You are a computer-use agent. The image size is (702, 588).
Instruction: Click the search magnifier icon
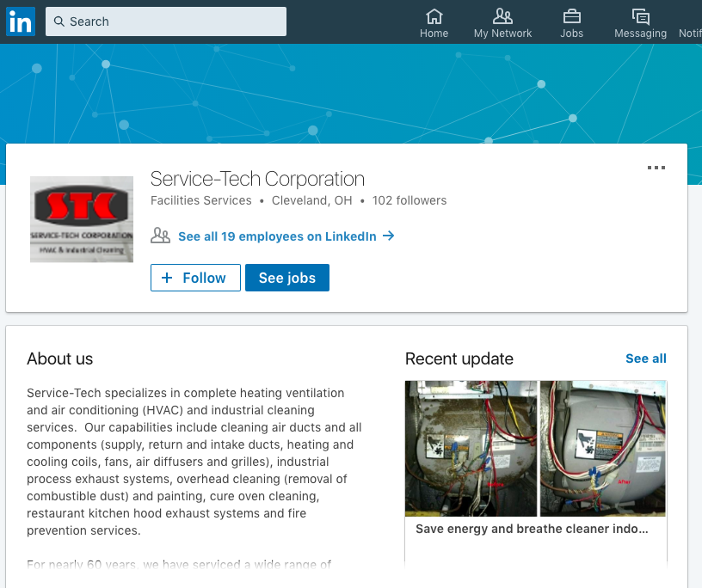pos(57,21)
